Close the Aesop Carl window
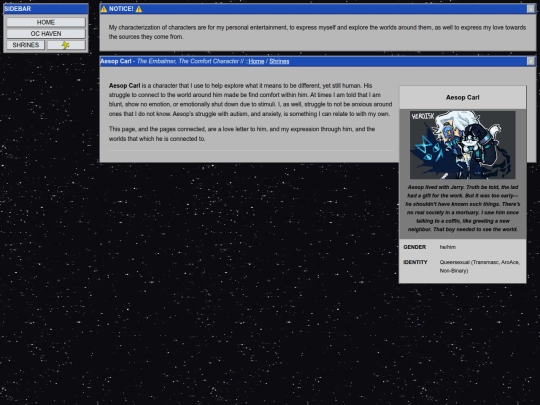540x405 pixels. (530, 61)
